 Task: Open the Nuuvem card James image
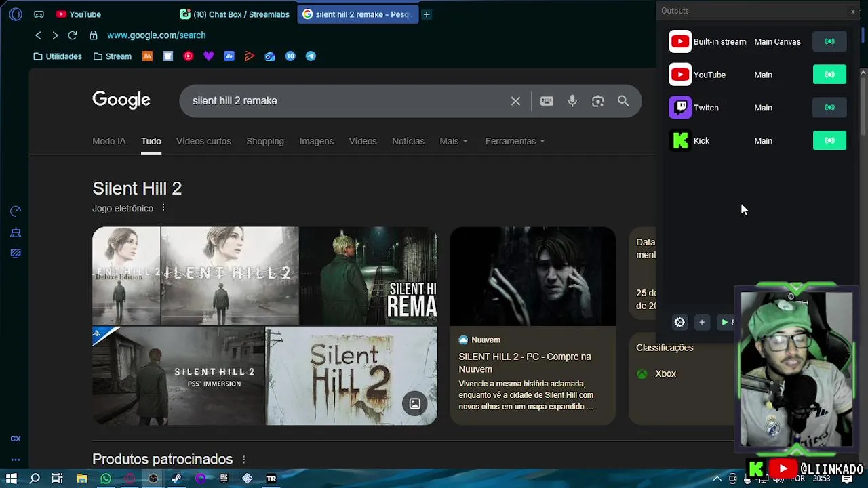click(533, 277)
